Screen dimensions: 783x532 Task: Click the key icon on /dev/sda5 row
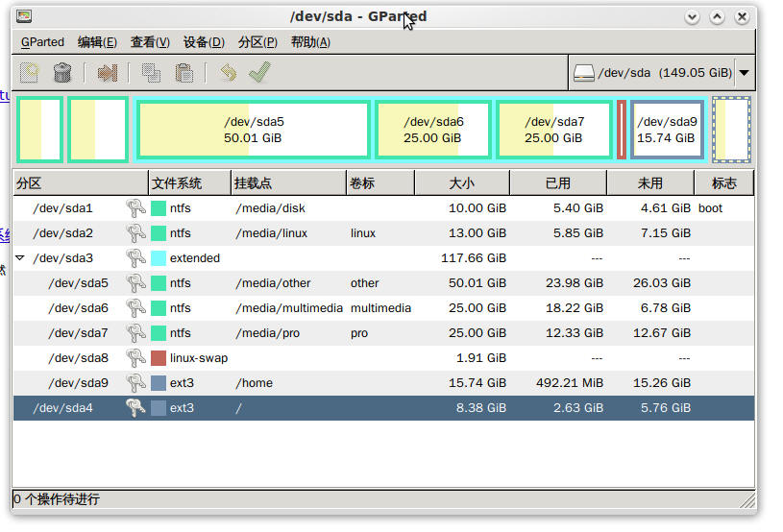click(135, 283)
